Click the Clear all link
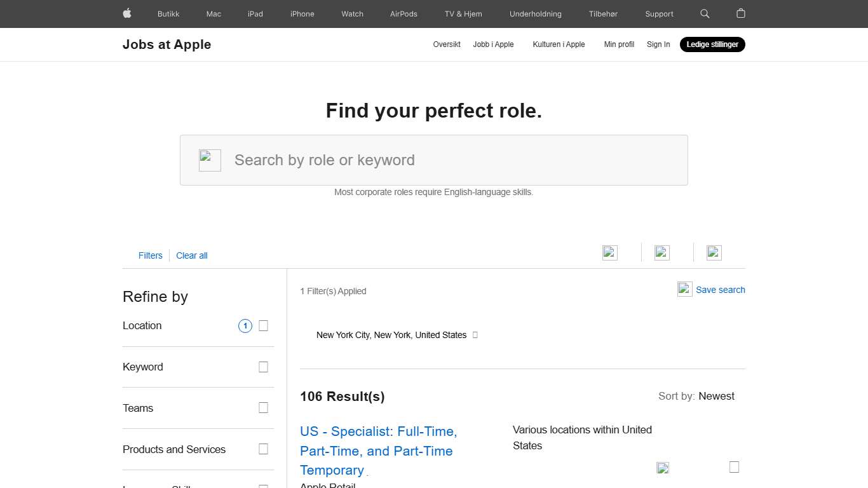Viewport: 868px width, 488px height. pos(191,255)
